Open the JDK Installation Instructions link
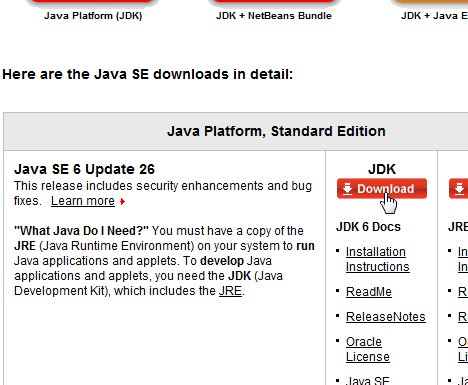The image size is (468, 385). 377,259
